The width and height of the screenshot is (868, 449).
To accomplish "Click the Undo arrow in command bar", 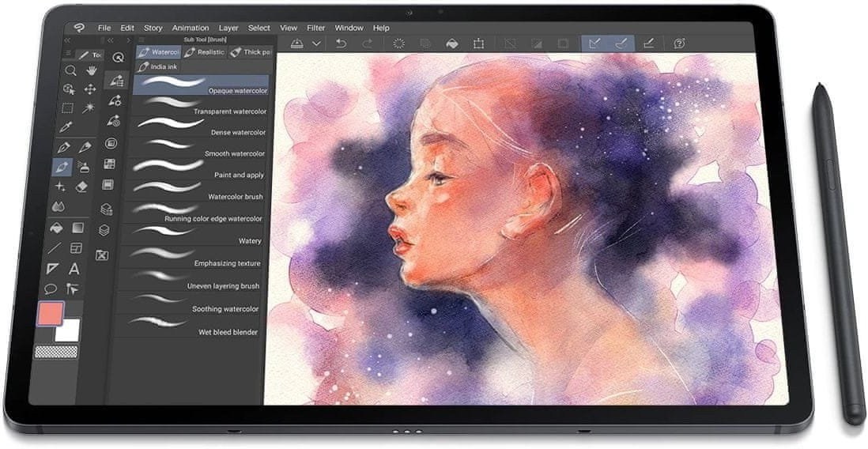I will point(341,43).
